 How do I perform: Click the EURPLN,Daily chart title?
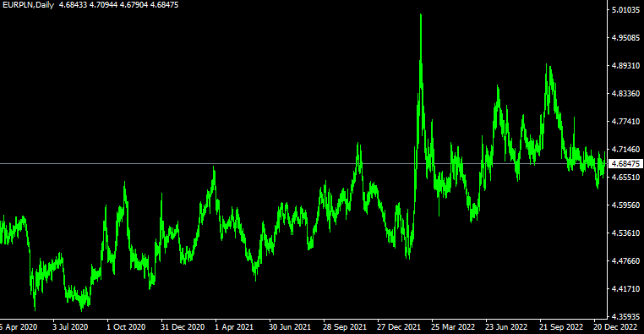coord(29,5)
